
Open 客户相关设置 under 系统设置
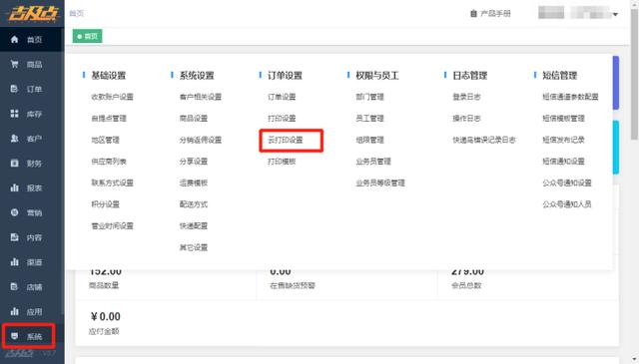click(201, 97)
